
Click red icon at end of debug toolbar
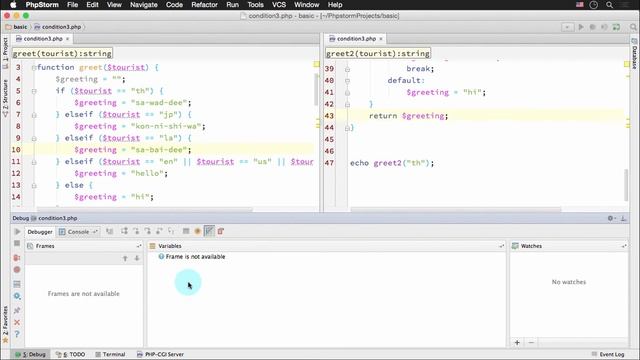click(221, 231)
